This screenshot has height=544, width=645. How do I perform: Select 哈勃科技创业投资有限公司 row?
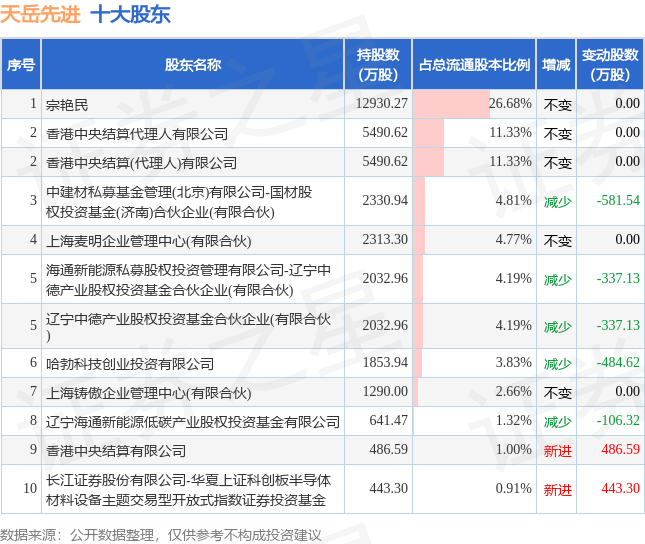(x=322, y=363)
